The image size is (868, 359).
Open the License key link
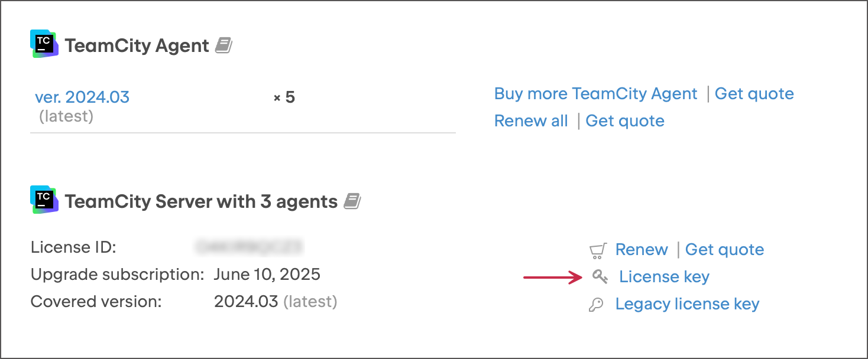pos(664,277)
